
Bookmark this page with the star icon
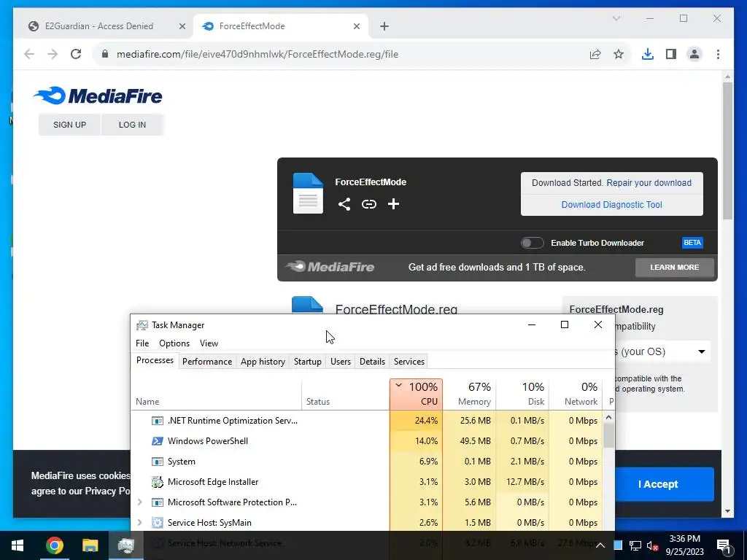click(x=619, y=54)
